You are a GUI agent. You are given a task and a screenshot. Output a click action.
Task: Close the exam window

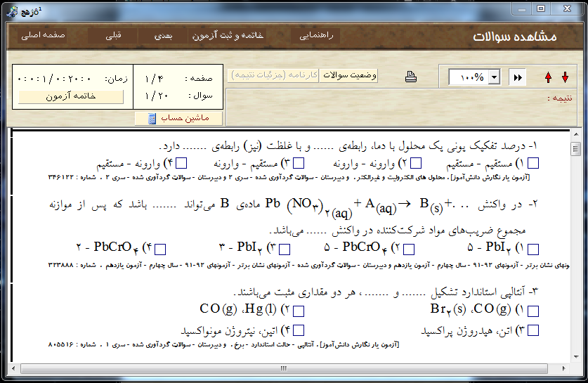[567, 9]
